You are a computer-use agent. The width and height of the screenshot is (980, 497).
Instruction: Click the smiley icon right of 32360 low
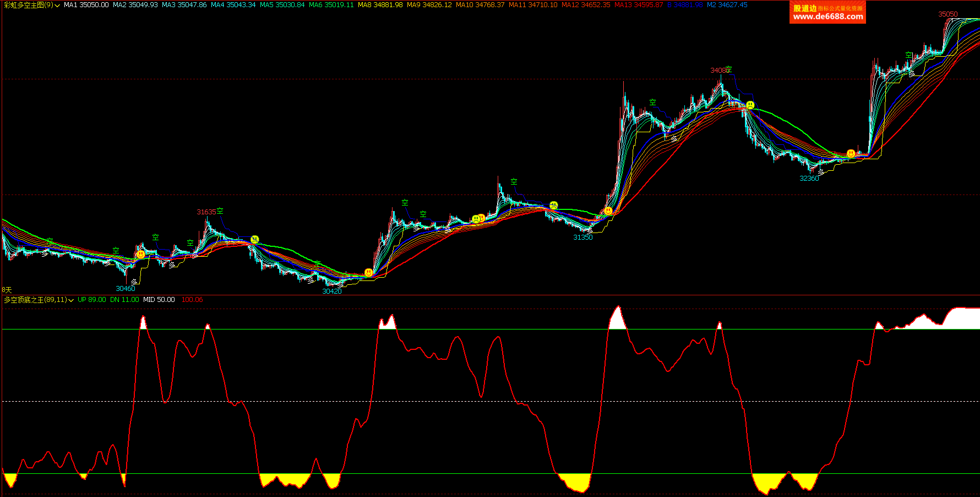click(x=851, y=153)
